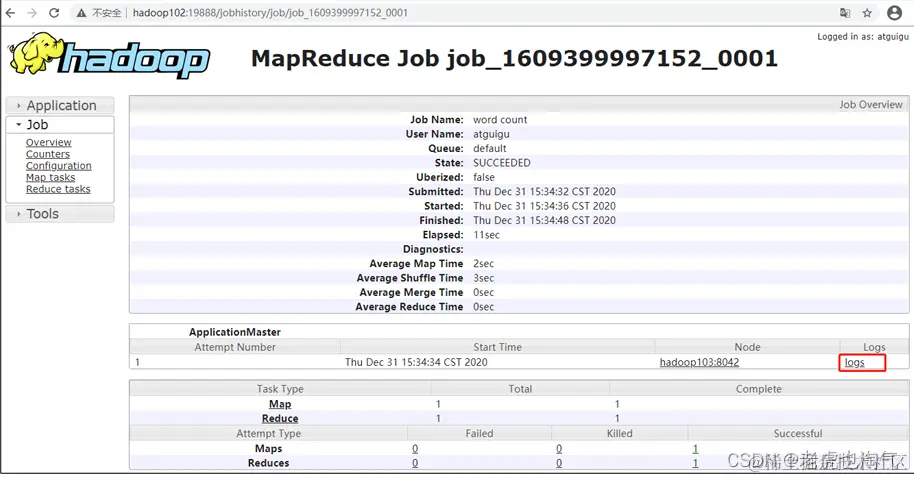Open the Map tasks sidebar link
The image size is (914, 479).
[x=50, y=177]
